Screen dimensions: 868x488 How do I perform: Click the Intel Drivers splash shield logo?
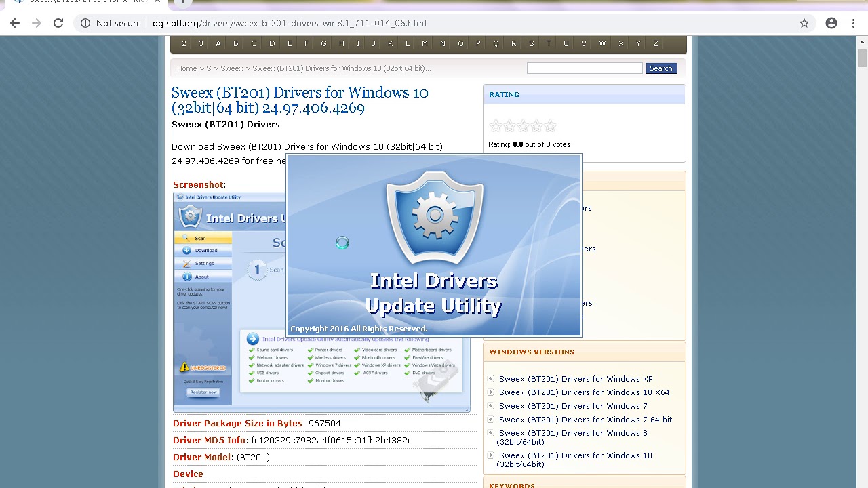pos(434,217)
